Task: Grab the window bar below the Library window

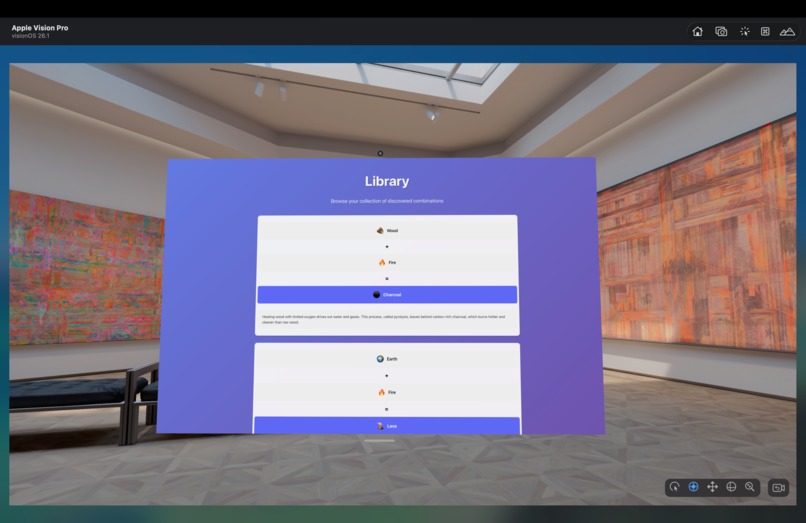Action: (x=379, y=441)
